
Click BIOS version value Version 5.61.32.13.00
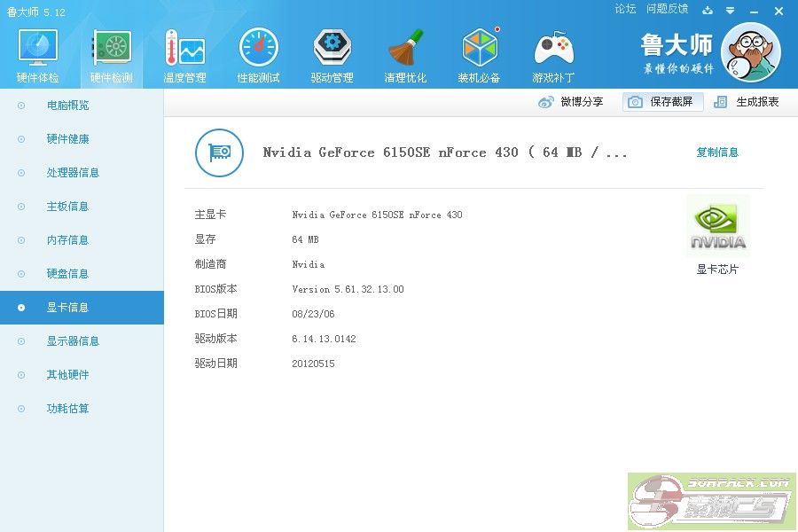[348, 289]
